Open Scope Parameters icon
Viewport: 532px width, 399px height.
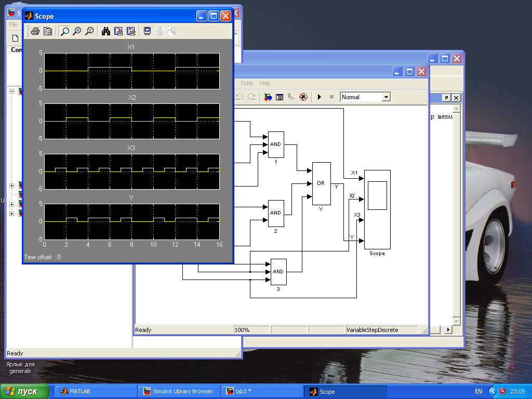[x=48, y=32]
